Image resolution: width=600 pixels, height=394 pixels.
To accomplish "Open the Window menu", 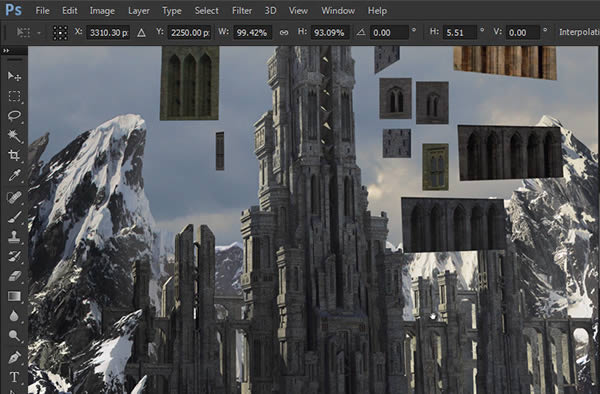I will (x=338, y=11).
